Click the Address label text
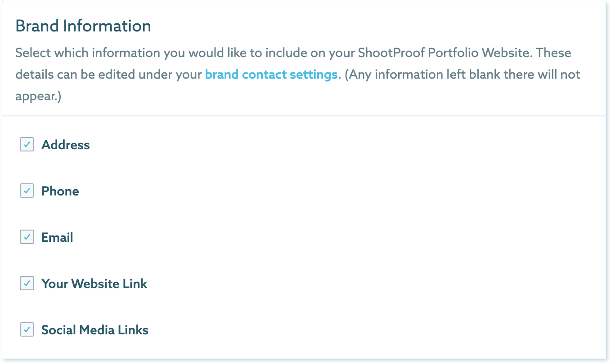 click(66, 145)
